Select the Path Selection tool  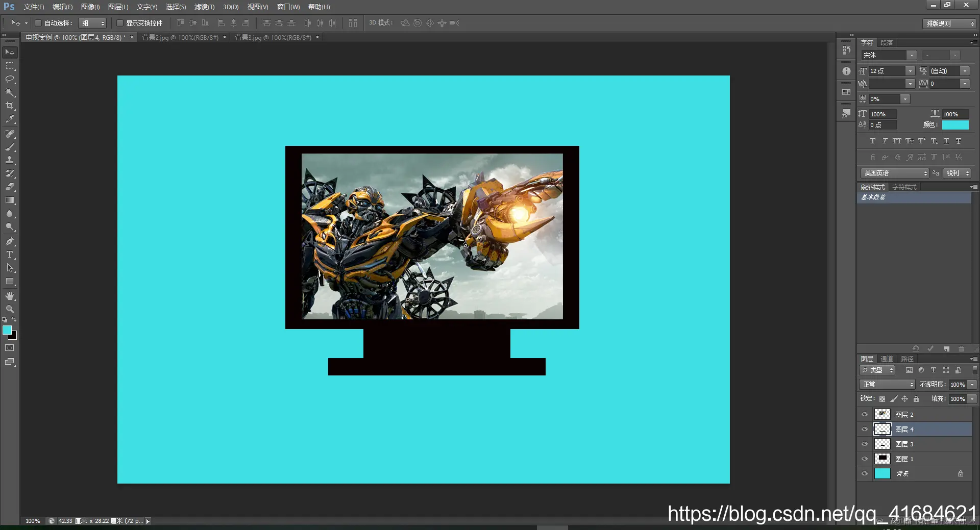(x=10, y=268)
